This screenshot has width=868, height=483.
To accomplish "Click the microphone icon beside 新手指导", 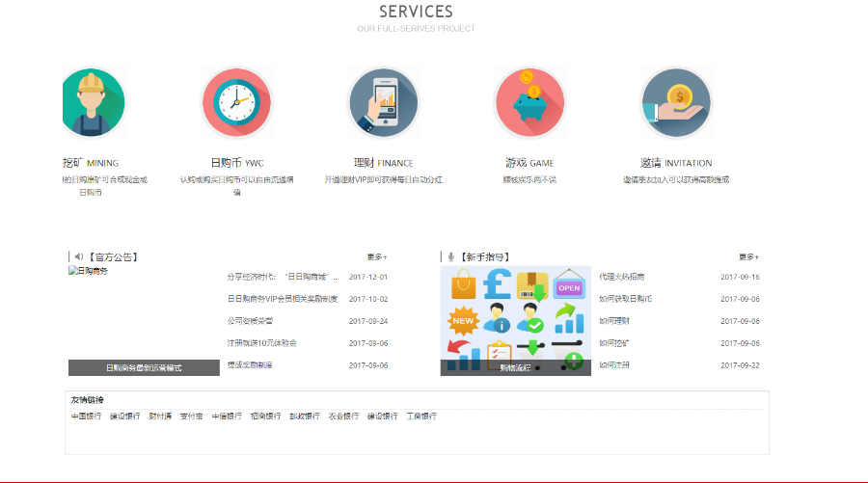I will point(450,256).
